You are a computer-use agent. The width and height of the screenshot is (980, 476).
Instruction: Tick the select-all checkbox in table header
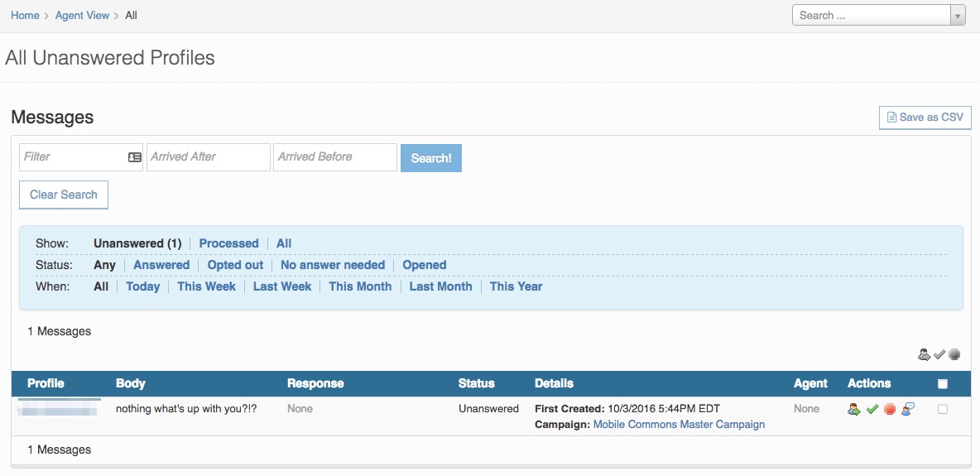pos(943,384)
